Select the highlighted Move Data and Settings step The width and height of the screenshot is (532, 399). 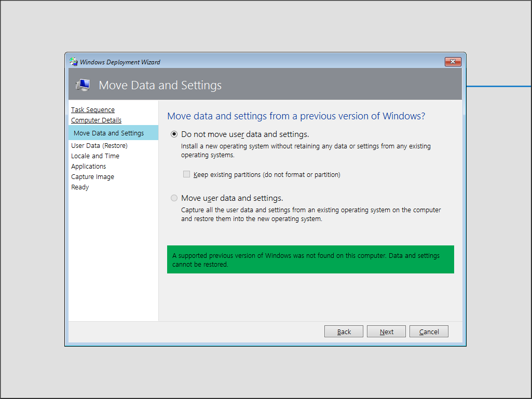click(108, 133)
